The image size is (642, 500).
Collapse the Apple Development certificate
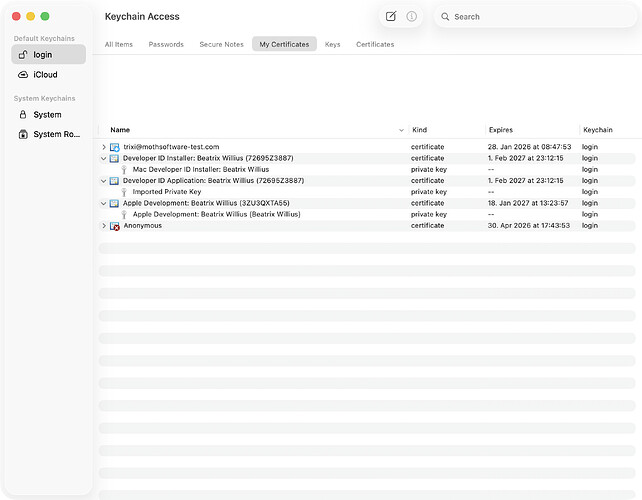click(104, 203)
